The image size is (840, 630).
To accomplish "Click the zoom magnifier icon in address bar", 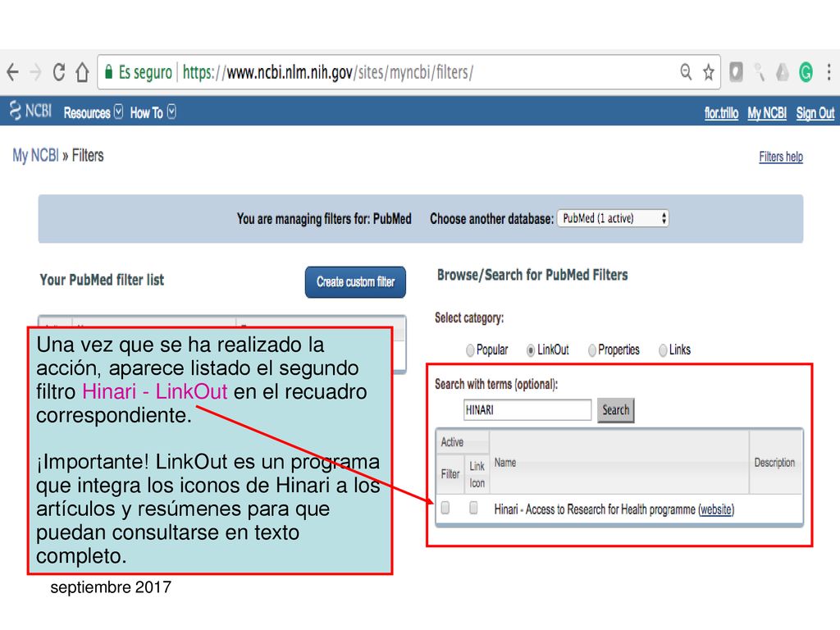I will click(x=686, y=71).
